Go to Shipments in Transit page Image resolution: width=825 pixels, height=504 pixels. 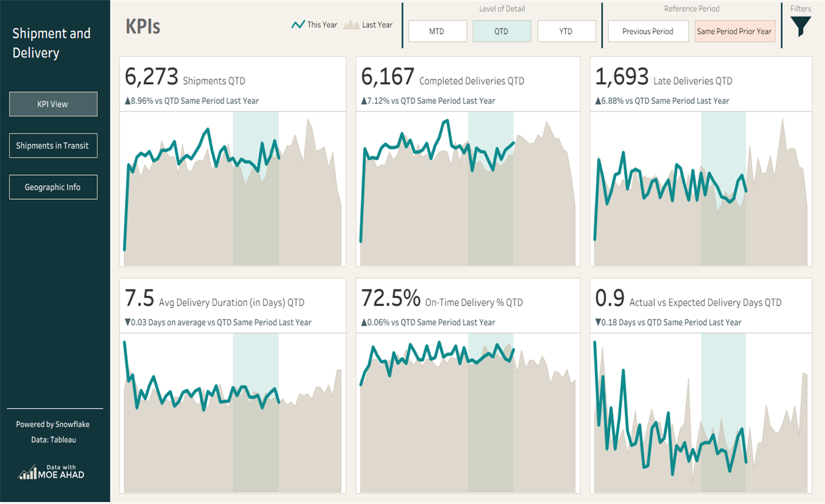pos(53,145)
